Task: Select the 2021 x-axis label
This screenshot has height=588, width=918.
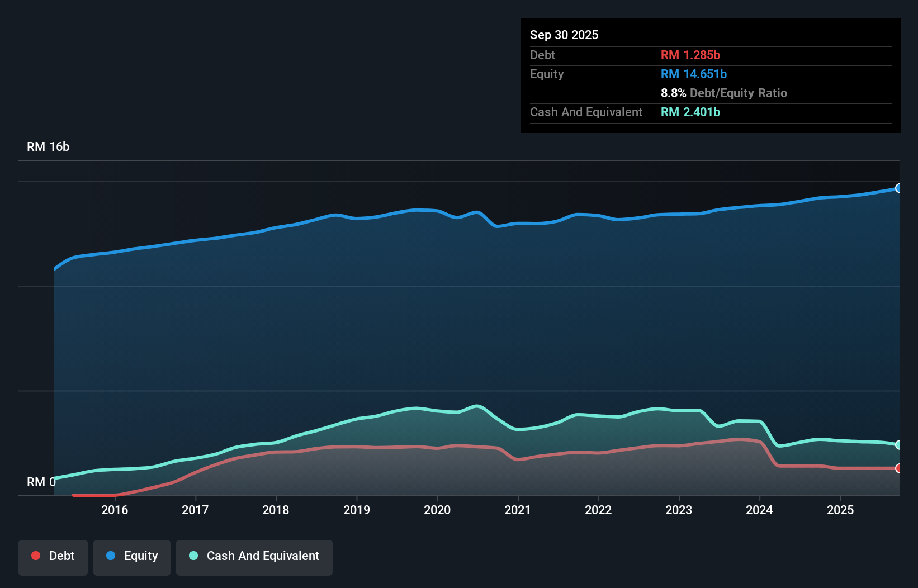Action: pyautogui.click(x=518, y=510)
